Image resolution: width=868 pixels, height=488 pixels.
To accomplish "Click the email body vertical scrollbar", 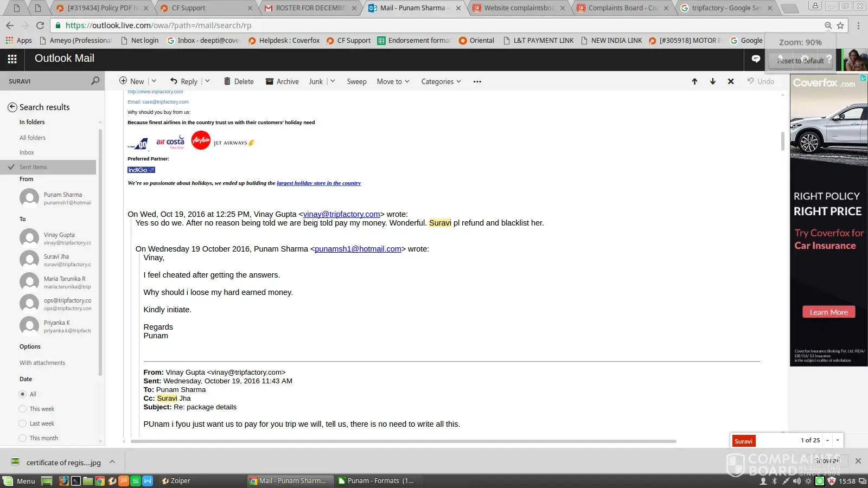I will coord(782,141).
